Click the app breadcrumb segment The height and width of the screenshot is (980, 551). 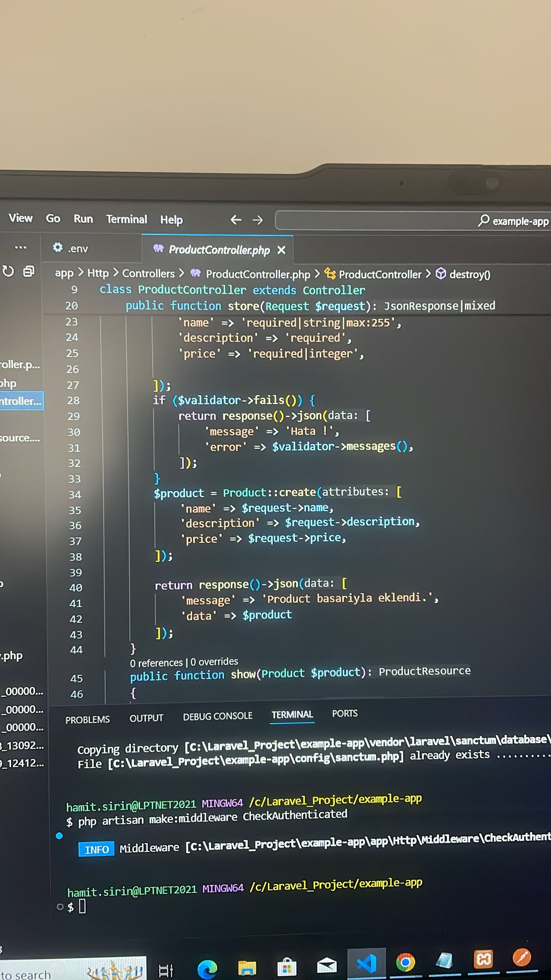tap(64, 273)
